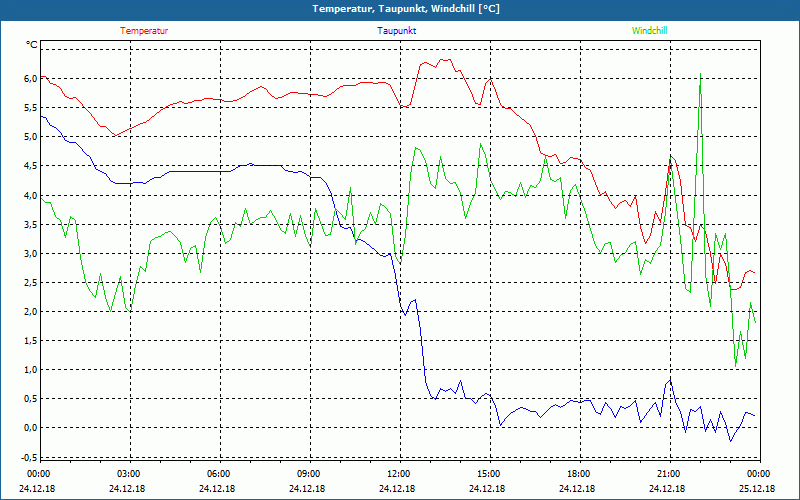The width and height of the screenshot is (800, 500).
Task: Click the blue Taupunkt legend label
Action: pyautogui.click(x=396, y=31)
